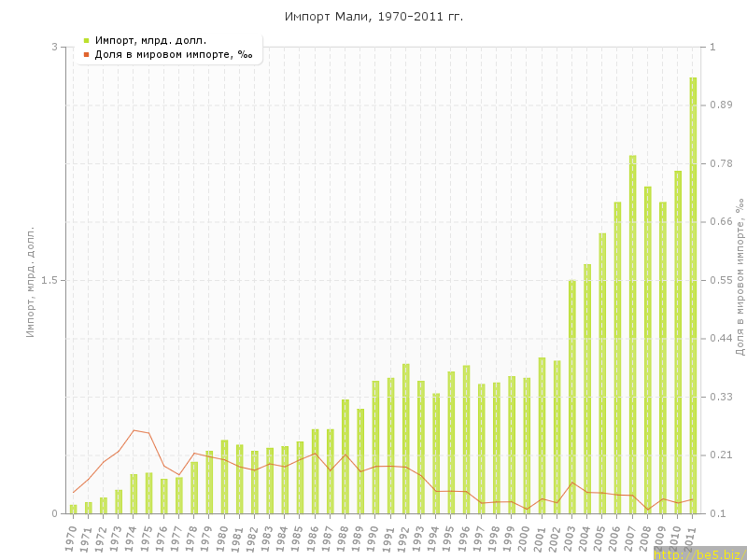Click the 0.55 tick label on right axis
The image size is (747, 560).
tap(720, 280)
